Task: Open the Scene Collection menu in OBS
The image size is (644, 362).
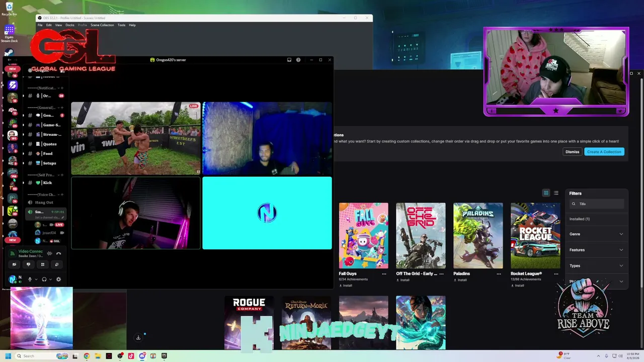Action: (102, 25)
